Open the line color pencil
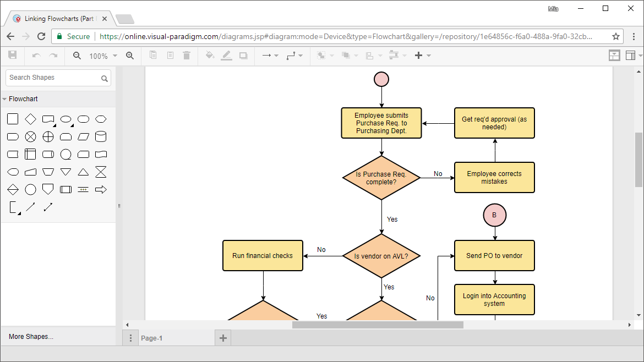This screenshot has height=362, width=644. pos(226,56)
